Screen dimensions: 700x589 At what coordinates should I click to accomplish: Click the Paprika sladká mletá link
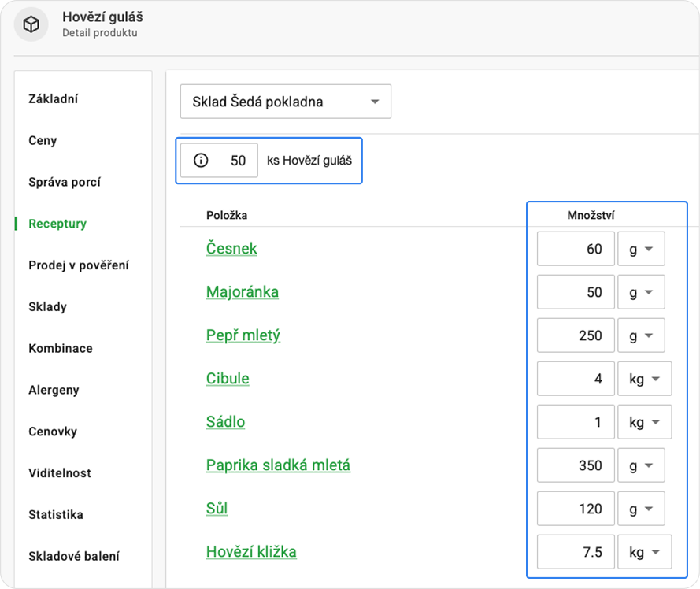278,465
